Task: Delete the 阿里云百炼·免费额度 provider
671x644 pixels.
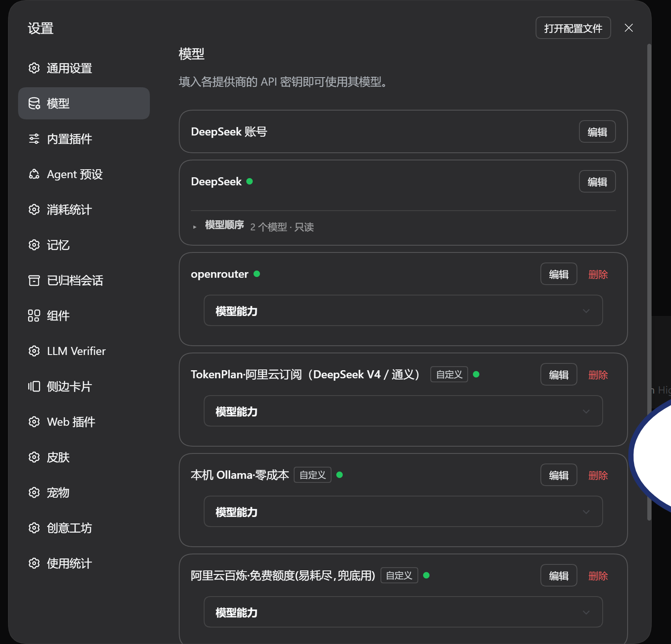Action: pyautogui.click(x=598, y=576)
